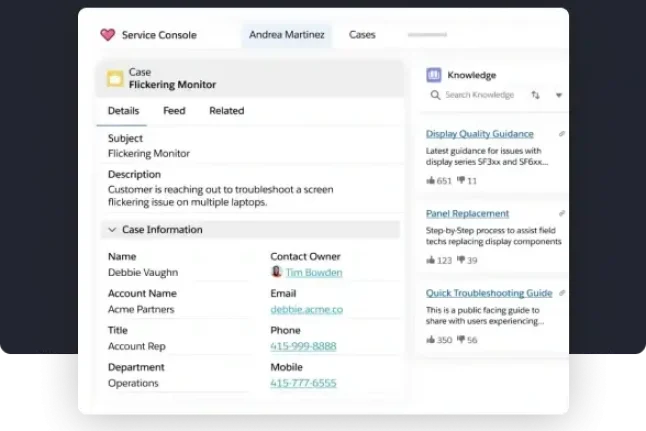Click Tim Bowden's avatar icon
This screenshot has width=646, height=431.
point(276,272)
